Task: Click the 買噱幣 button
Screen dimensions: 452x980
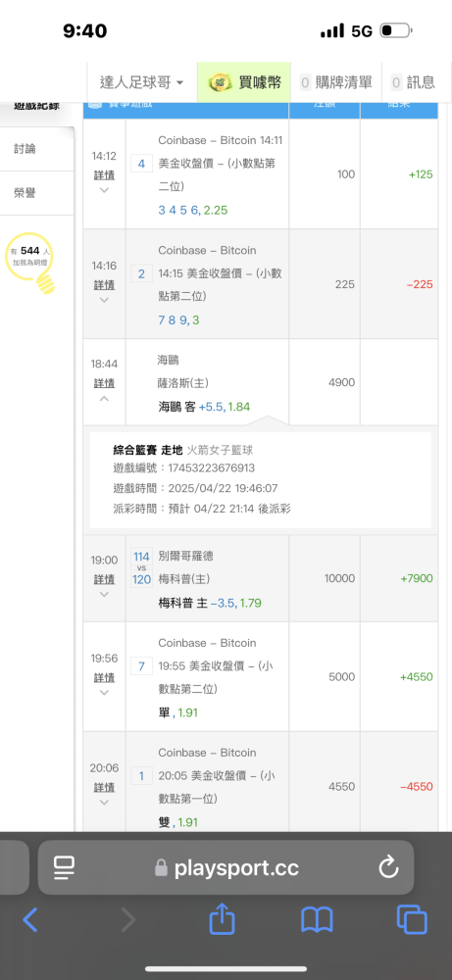Action: click(x=244, y=82)
